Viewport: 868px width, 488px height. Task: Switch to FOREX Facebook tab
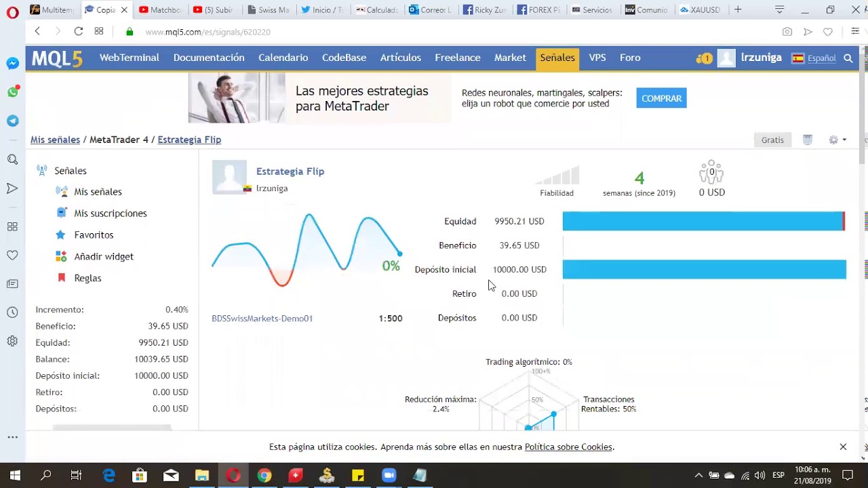pos(538,9)
